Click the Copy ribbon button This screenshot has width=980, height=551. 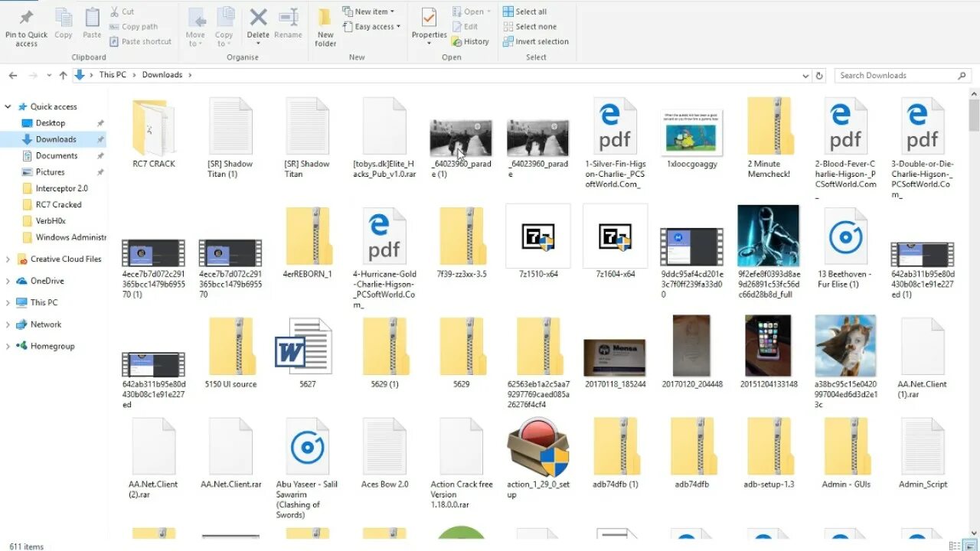point(64,23)
